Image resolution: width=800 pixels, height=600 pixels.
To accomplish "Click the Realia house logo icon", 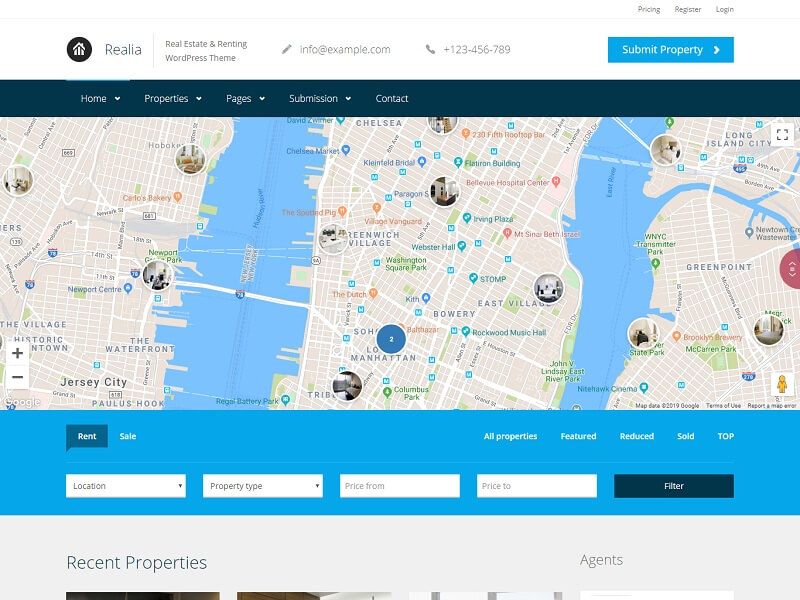I will point(79,49).
